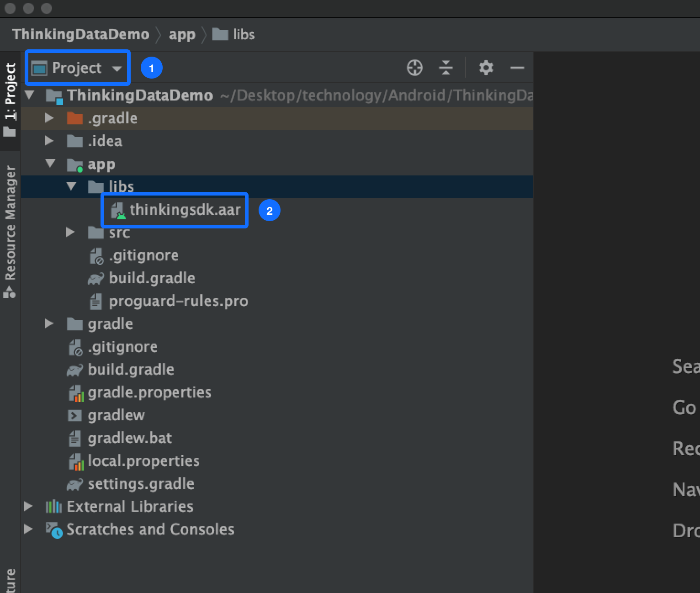700x593 pixels.
Task: Open the Project view selector dropdown
Action: tap(77, 68)
